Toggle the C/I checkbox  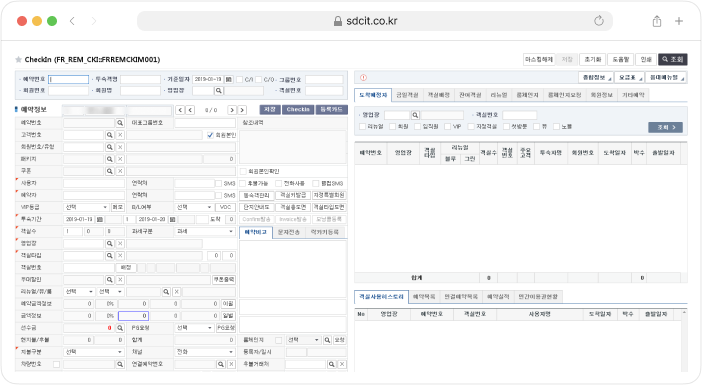(239, 80)
